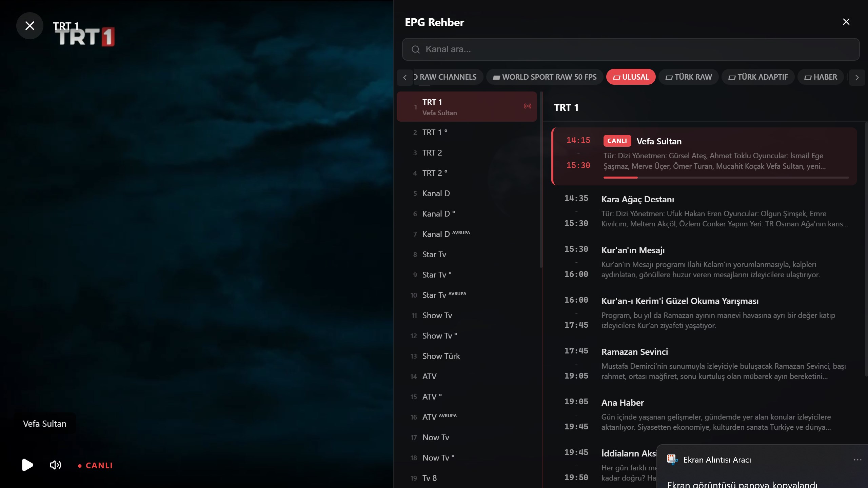868x488 pixels.
Task: Open the live Vefa Sultan programme entry
Action: (x=704, y=156)
